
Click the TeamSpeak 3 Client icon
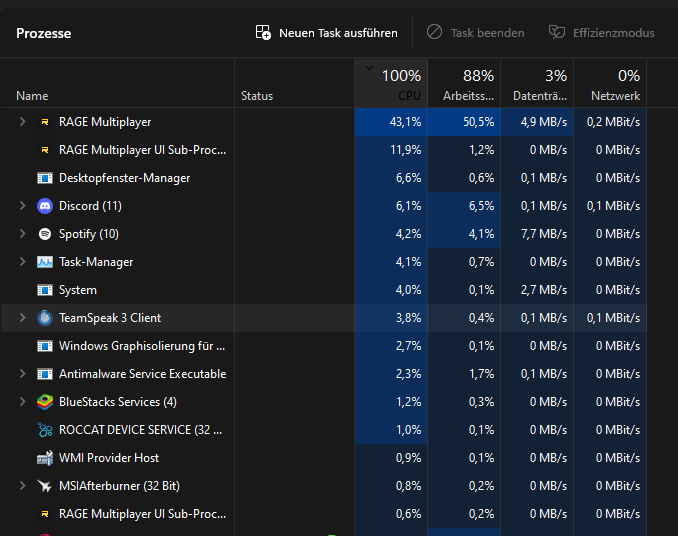click(45, 318)
